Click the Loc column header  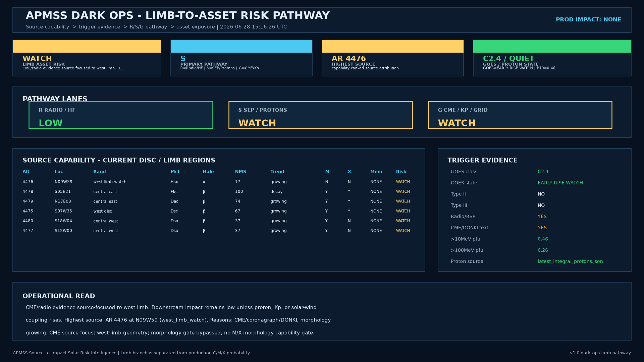pos(59,172)
